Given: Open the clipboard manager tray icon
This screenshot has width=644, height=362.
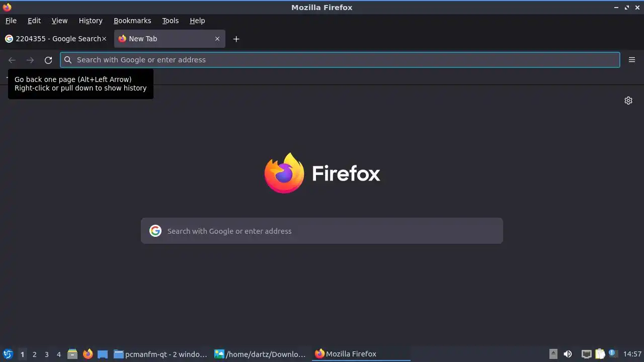Looking at the screenshot, I should (x=600, y=354).
